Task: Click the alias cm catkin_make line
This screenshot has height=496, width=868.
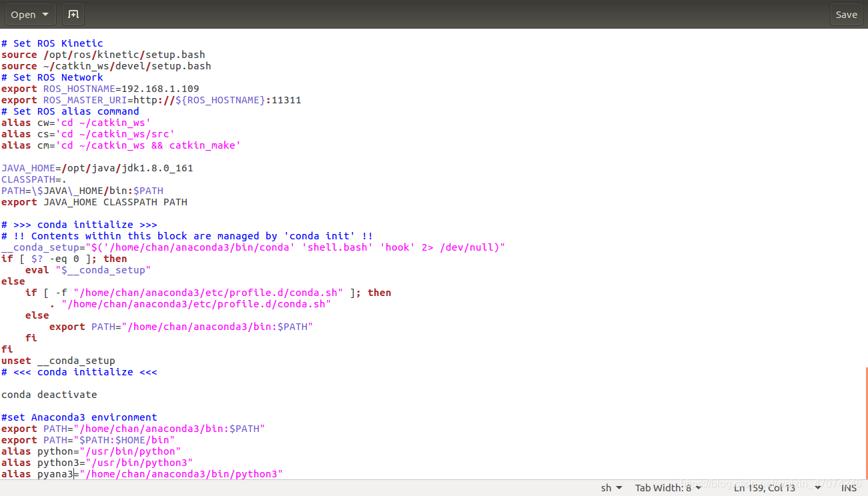Action: (x=121, y=145)
